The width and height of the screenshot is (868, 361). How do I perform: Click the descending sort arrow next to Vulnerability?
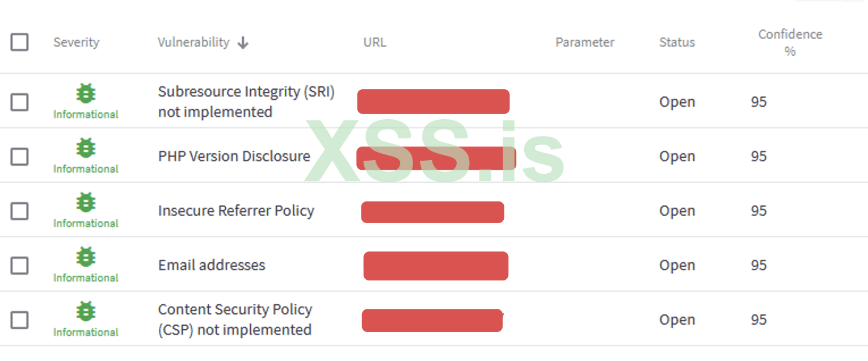tap(244, 42)
